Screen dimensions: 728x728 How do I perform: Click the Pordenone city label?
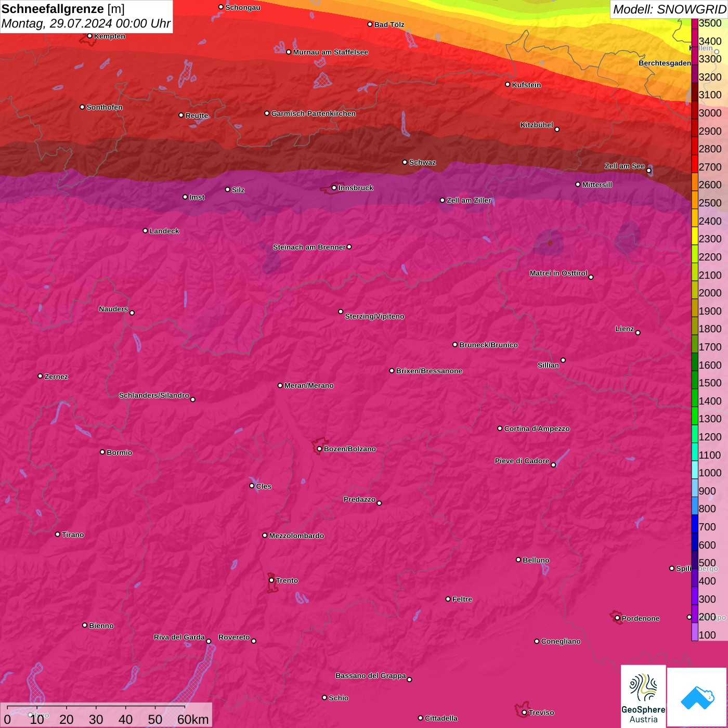tap(641, 618)
